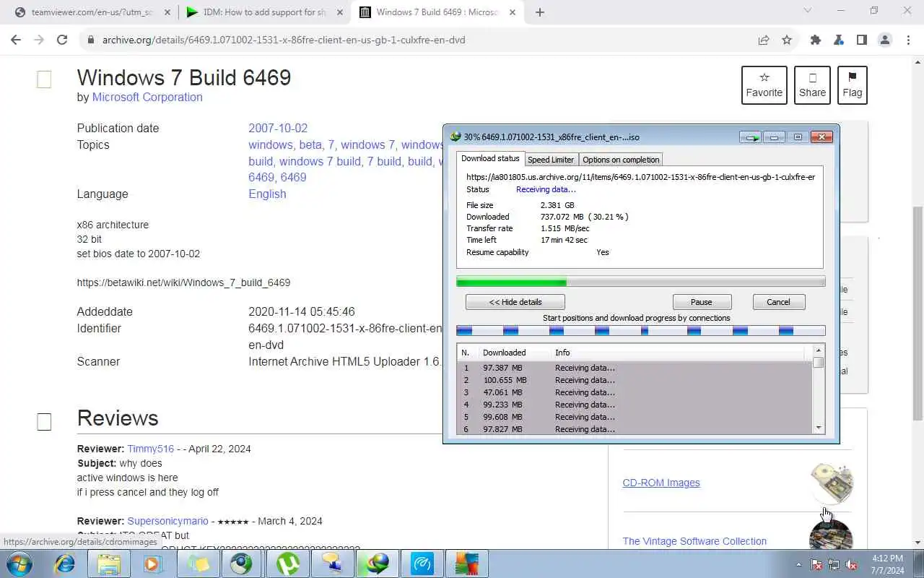Toggle Chrome side panel icon
The height and width of the screenshot is (578, 924).
tap(862, 40)
